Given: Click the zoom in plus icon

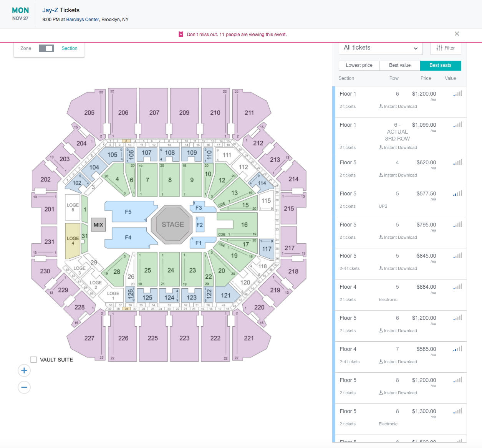Looking at the screenshot, I should [24, 370].
